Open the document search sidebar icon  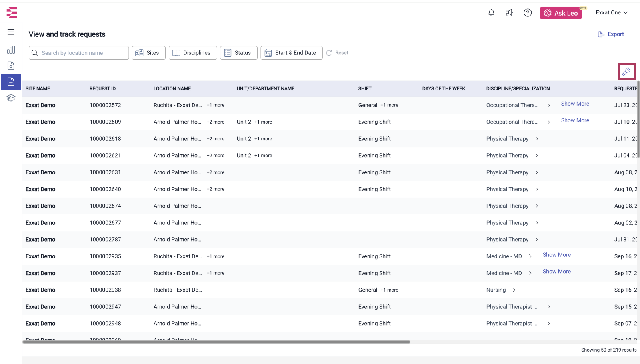11,66
